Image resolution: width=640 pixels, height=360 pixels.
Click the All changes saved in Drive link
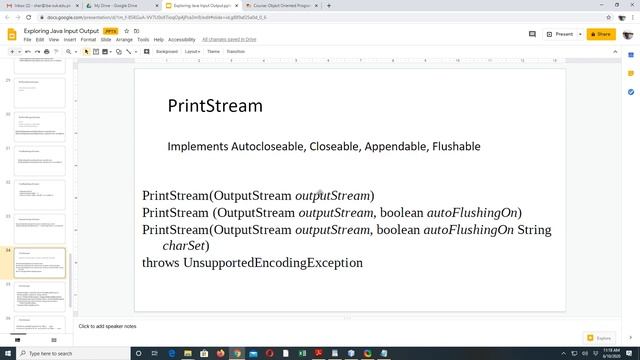tap(229, 40)
